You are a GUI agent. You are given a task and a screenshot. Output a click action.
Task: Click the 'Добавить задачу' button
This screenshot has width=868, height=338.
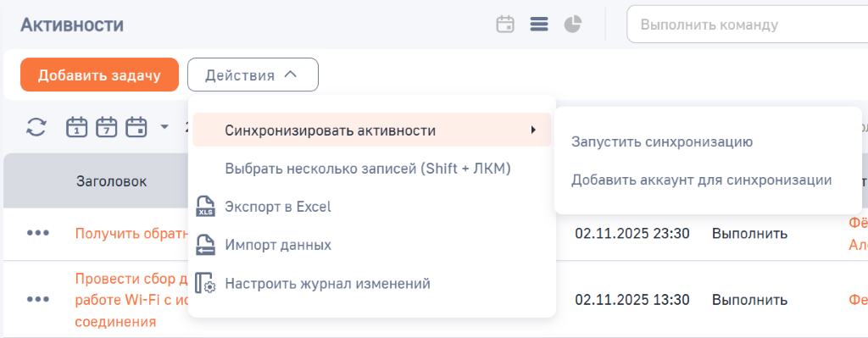point(100,75)
